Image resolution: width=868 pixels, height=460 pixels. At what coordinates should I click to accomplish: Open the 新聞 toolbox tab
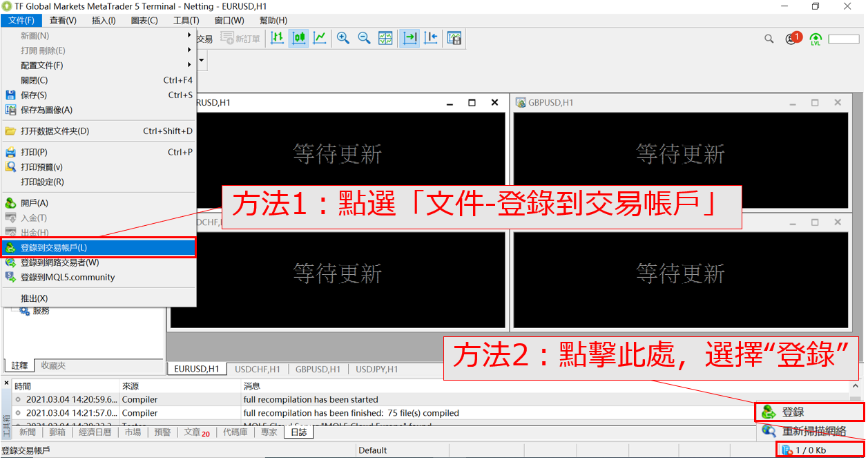tap(28, 432)
